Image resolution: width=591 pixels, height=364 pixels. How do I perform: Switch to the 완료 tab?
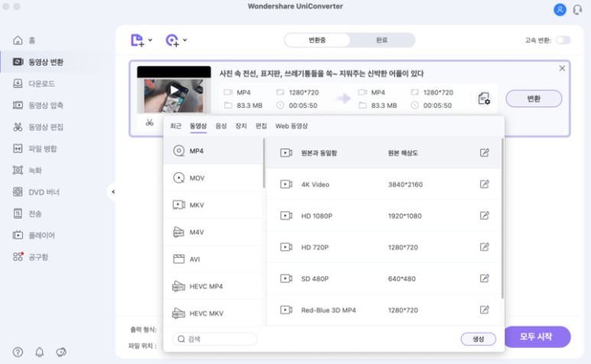[382, 40]
